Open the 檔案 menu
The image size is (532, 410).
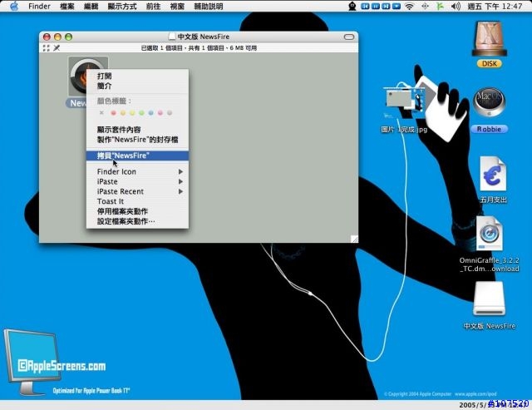coord(67,6)
